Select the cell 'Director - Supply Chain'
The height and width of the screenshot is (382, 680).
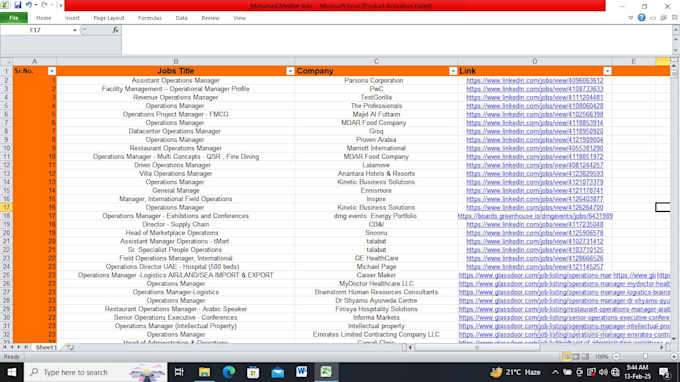tap(176, 224)
